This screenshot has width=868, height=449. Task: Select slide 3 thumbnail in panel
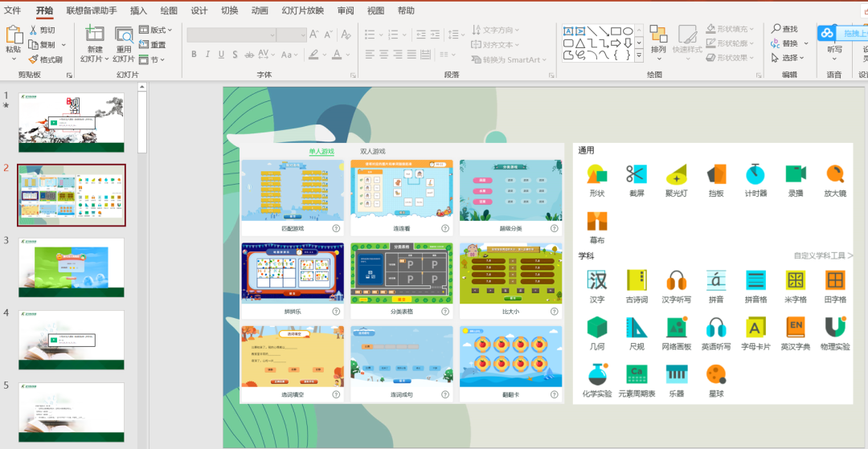click(72, 267)
